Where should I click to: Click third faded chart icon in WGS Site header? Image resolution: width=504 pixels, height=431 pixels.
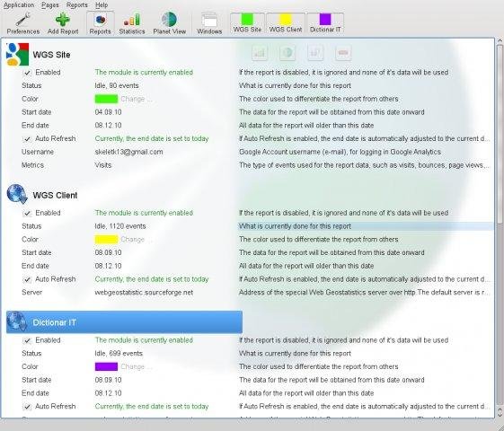pyautogui.click(x=315, y=53)
